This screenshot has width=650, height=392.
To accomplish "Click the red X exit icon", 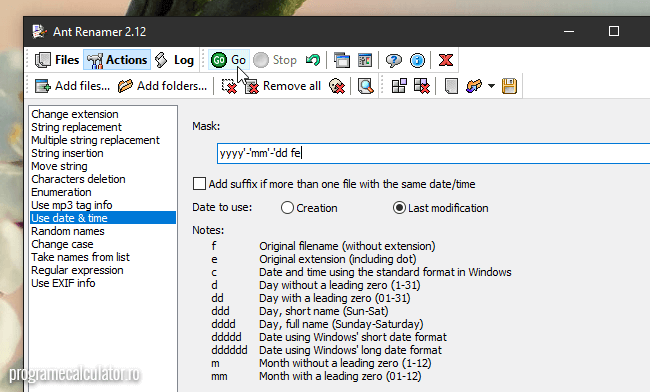I will click(x=446, y=60).
